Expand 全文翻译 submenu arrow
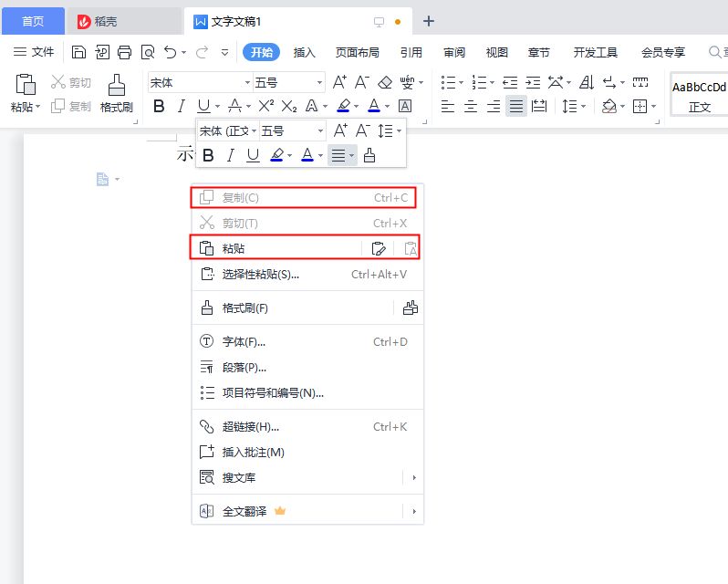This screenshot has height=584, width=728. (413, 511)
